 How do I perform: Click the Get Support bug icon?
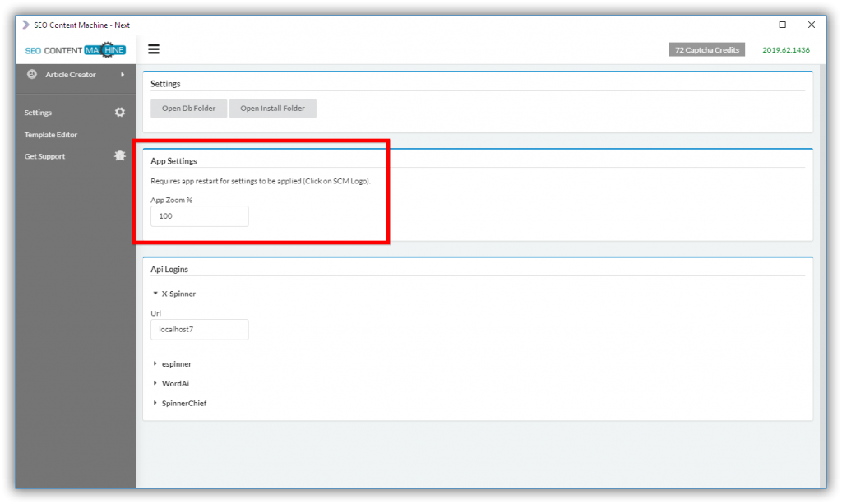120,155
